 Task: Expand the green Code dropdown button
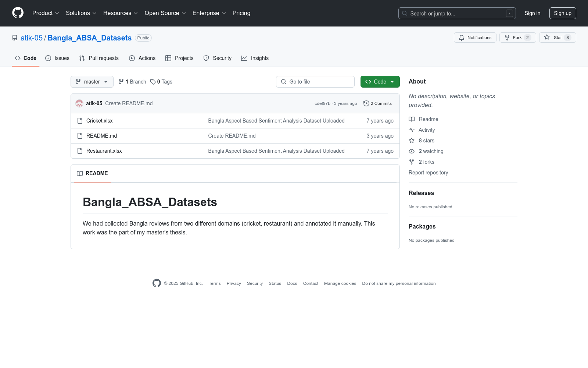pyautogui.click(x=380, y=82)
